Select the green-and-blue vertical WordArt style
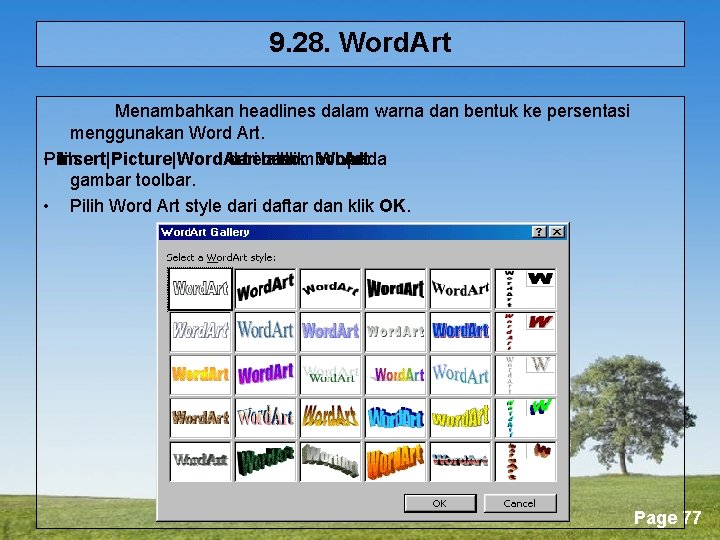This screenshot has width=720, height=540. 526,418
